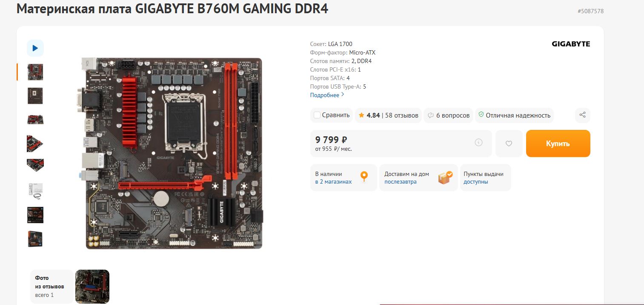
Task: Play the product video overview
Action: point(35,48)
